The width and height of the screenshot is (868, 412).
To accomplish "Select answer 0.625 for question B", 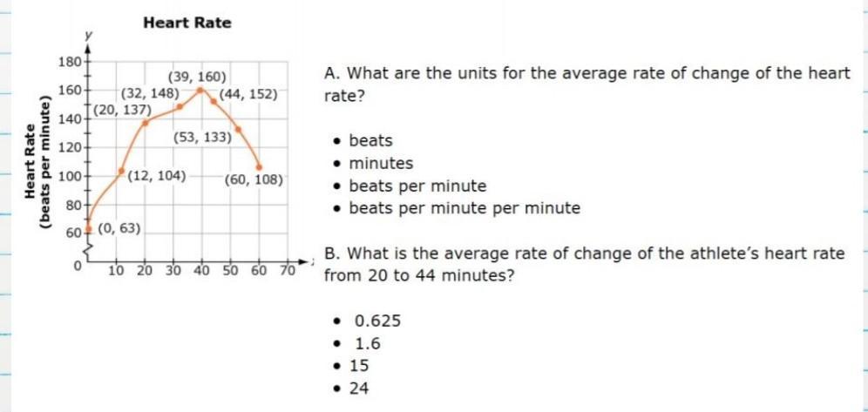I will 377,321.
